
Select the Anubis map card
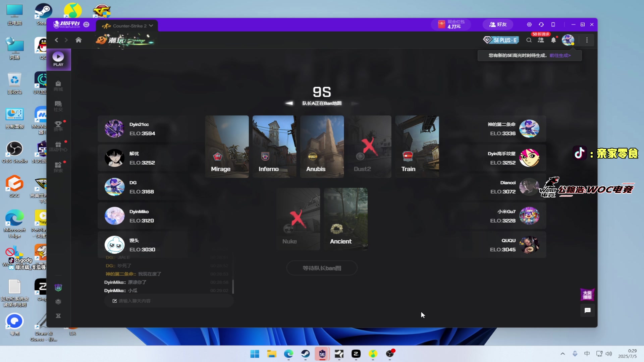[322, 146]
